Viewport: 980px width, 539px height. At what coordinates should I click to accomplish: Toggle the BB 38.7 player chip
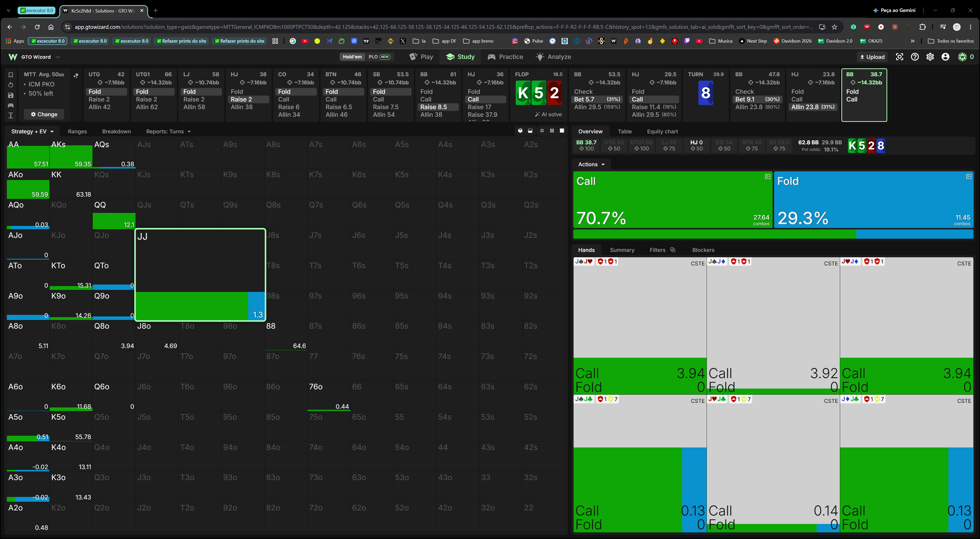(586, 145)
